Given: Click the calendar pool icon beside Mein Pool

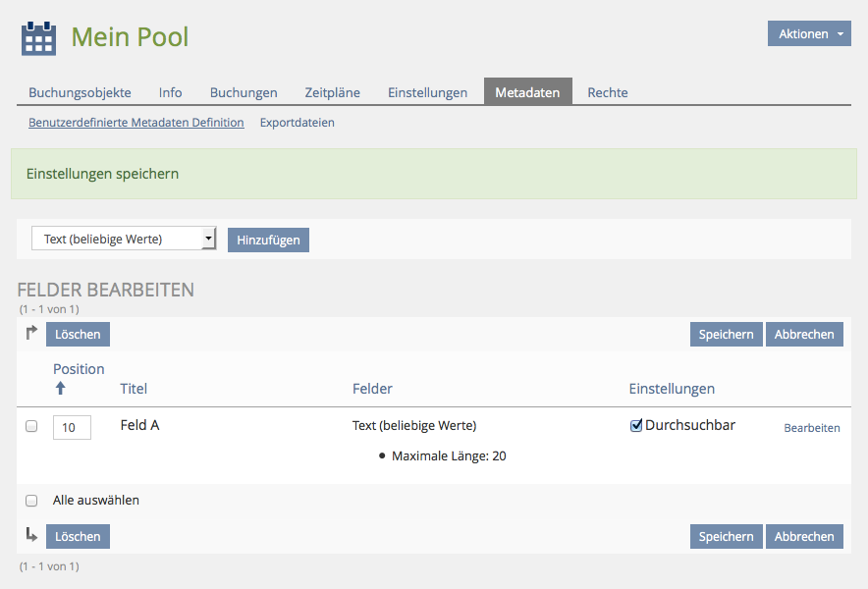Looking at the screenshot, I should (39, 38).
